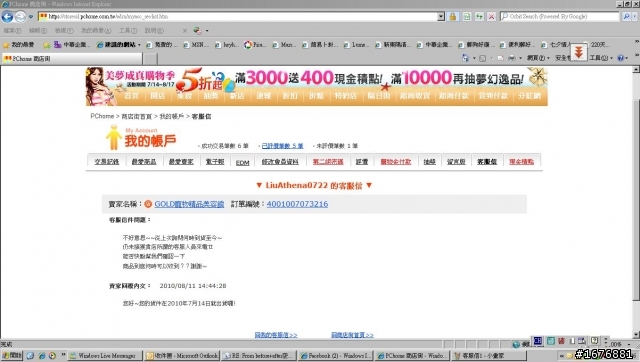Click the Home icon in command bar
The width and height of the screenshot is (640, 362).
pyautogui.click(x=465, y=58)
